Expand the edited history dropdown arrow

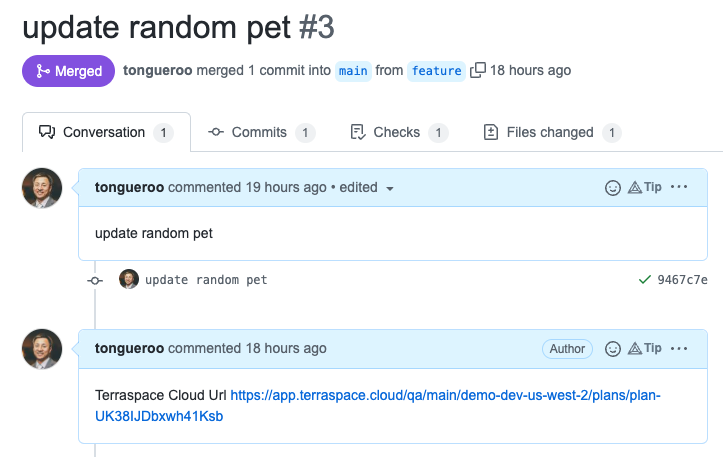(x=390, y=189)
